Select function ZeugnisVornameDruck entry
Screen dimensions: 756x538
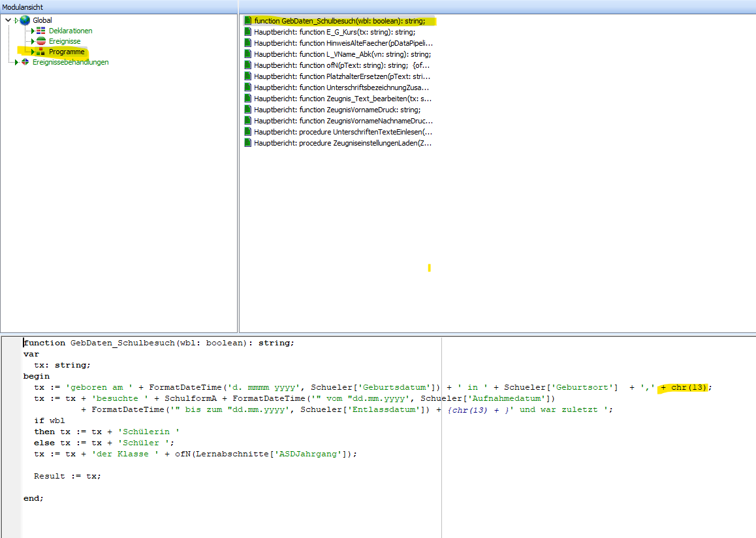(x=337, y=110)
